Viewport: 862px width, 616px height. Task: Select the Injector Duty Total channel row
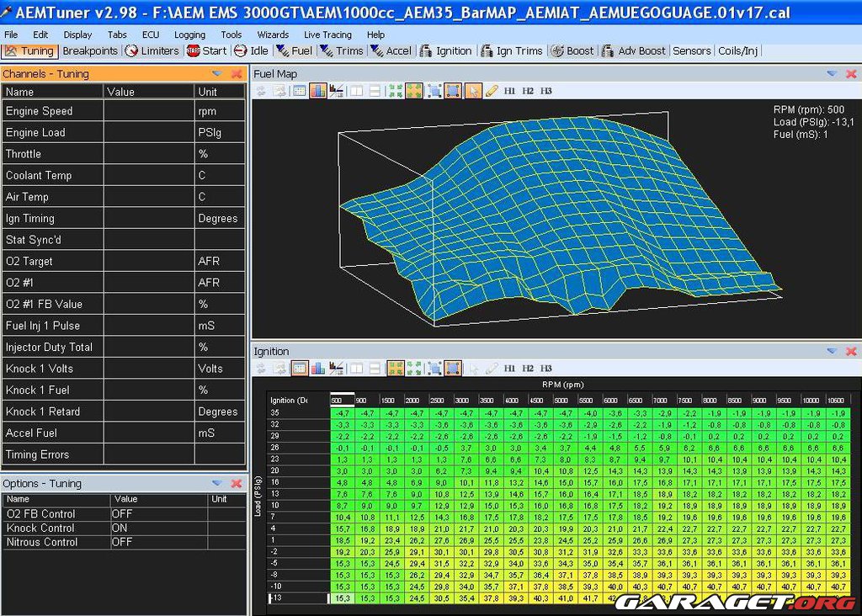pyautogui.click(x=124, y=348)
